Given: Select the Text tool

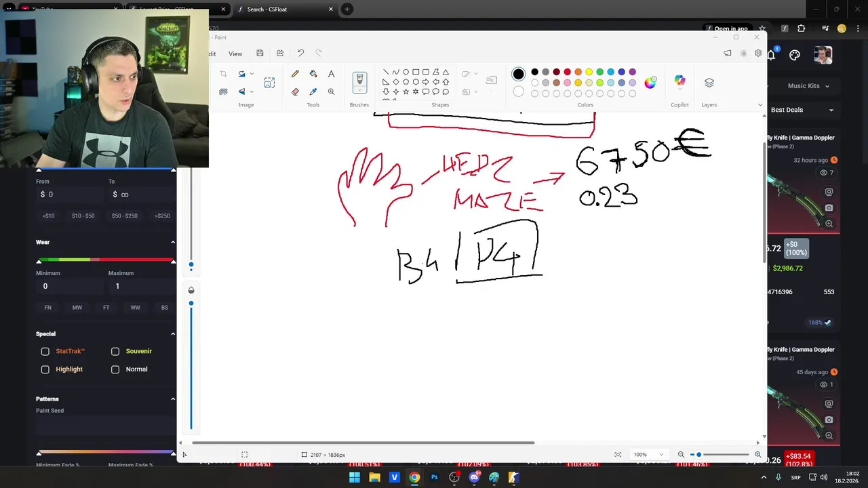Looking at the screenshot, I should tap(331, 74).
